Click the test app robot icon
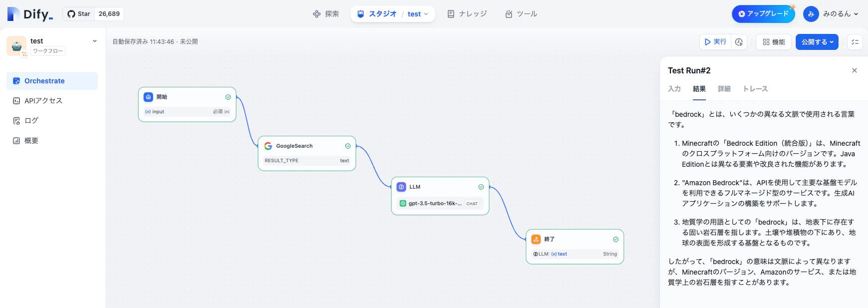The image size is (868, 308). (16, 46)
